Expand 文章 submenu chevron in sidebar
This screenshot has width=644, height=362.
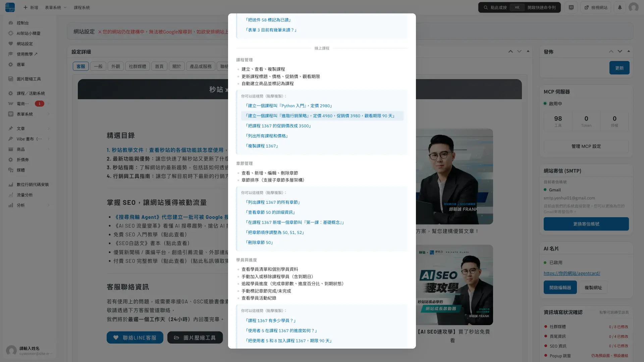click(x=49, y=128)
